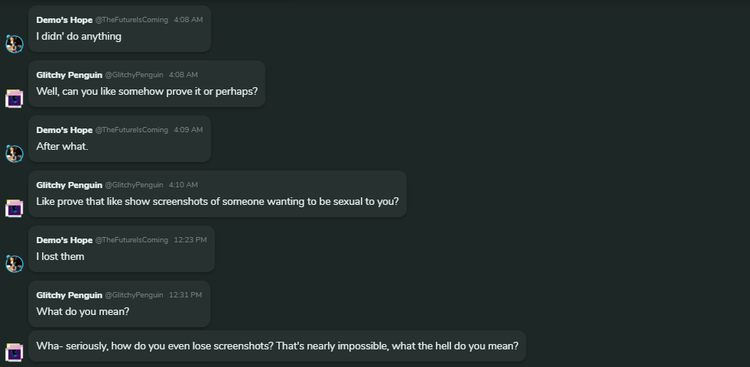The image size is (750, 367).
Task: Click the 4:10 AM timestamp
Action: pos(183,185)
